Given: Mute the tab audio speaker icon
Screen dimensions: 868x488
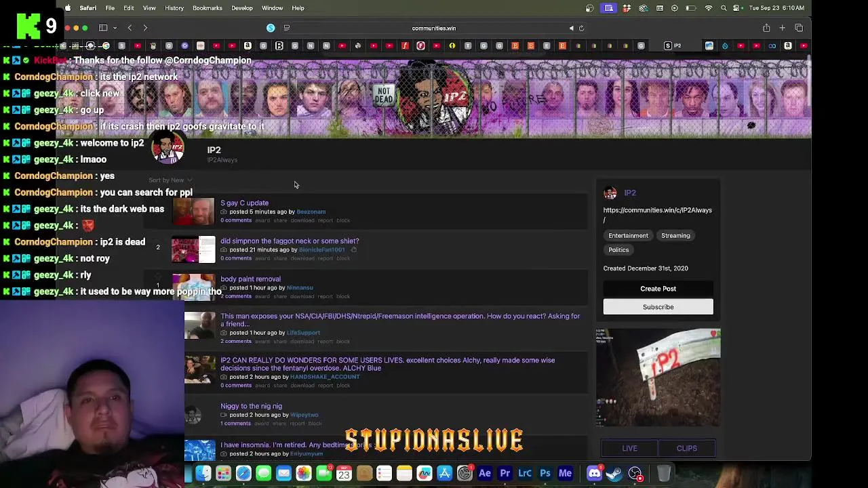Looking at the screenshot, I should point(571,28).
